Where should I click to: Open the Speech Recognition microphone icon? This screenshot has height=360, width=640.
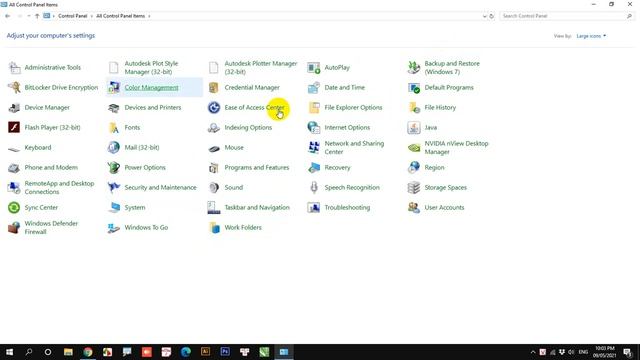click(314, 187)
